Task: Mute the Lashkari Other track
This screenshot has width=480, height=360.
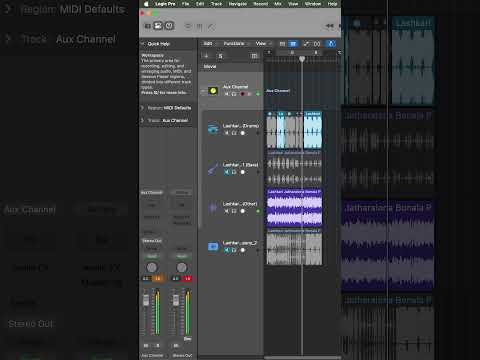Action: tap(227, 211)
